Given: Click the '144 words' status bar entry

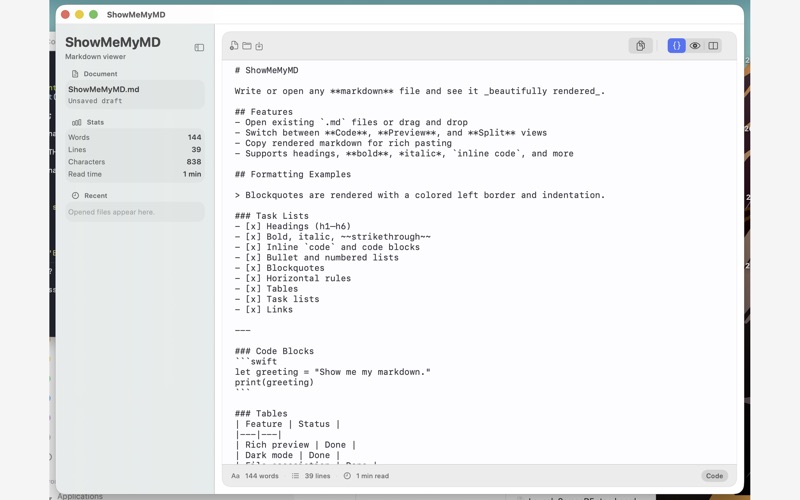Looking at the screenshot, I should [262, 476].
